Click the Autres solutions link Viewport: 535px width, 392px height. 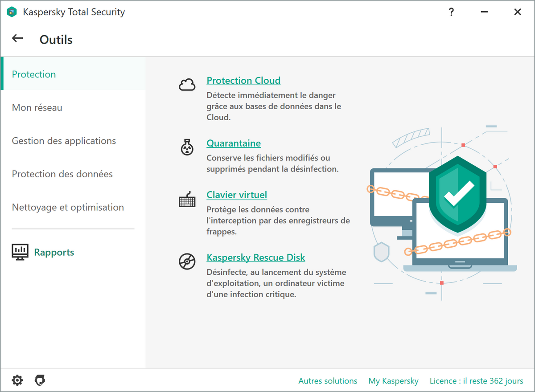[x=328, y=381]
